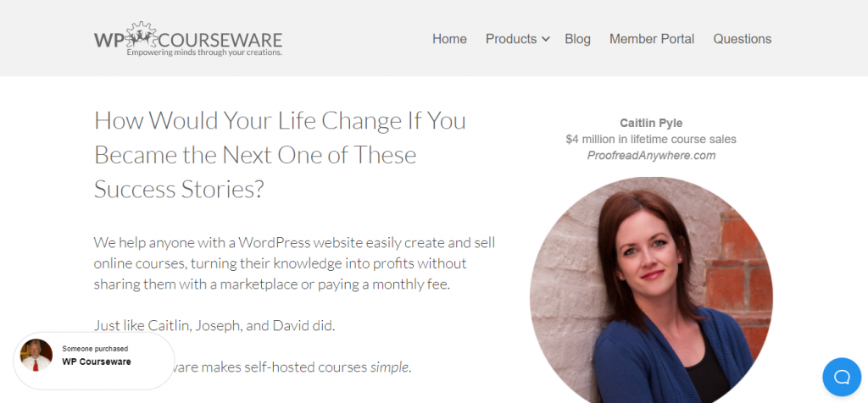Expand the Products dropdown chevron
The height and width of the screenshot is (403, 868).
(546, 39)
